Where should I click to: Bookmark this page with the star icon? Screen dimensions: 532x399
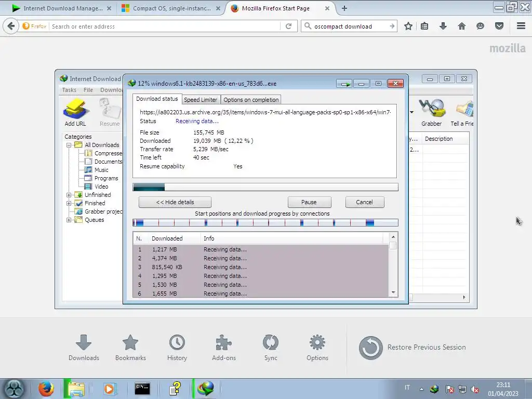click(408, 26)
